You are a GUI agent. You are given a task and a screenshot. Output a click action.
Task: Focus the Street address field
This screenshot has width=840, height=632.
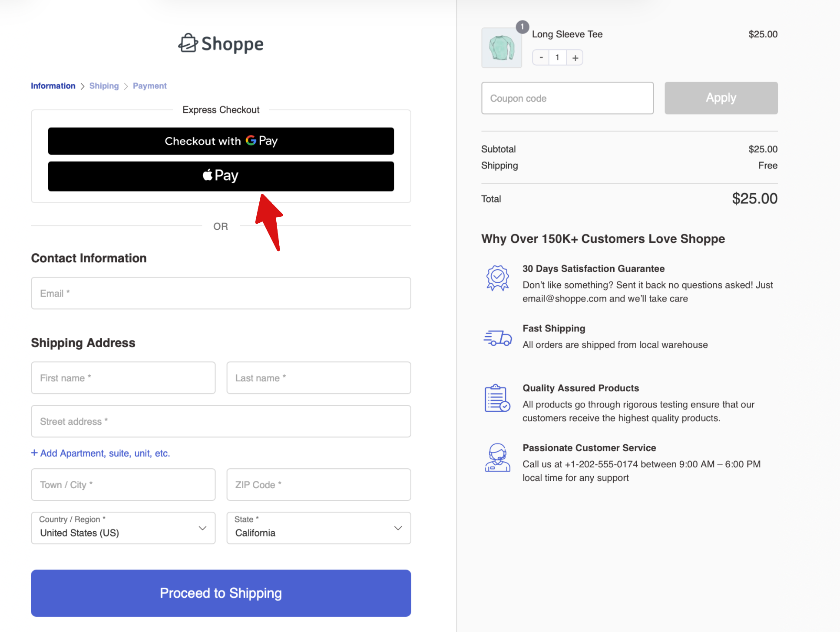(x=221, y=421)
